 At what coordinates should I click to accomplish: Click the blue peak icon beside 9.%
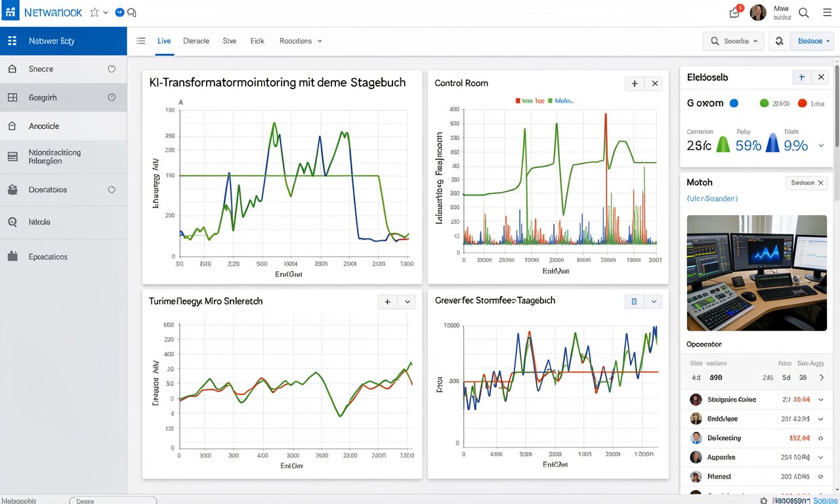pyautogui.click(x=773, y=143)
